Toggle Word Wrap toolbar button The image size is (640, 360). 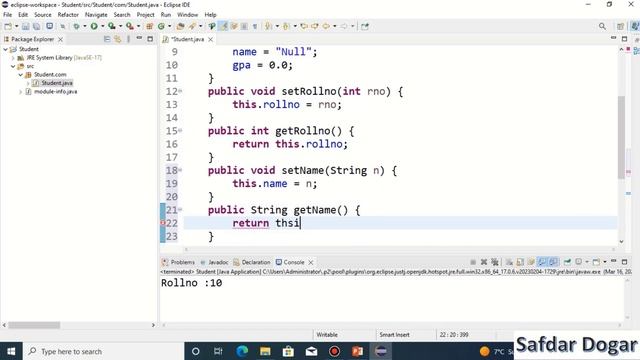[x=234, y=26]
